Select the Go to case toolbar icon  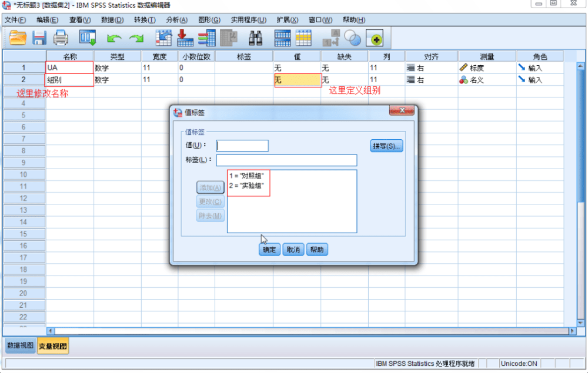click(163, 38)
